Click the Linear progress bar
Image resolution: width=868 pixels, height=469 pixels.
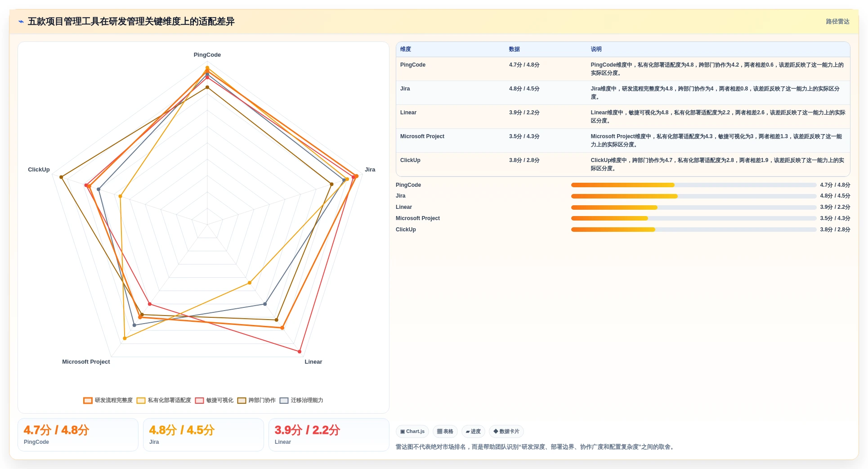coord(694,207)
